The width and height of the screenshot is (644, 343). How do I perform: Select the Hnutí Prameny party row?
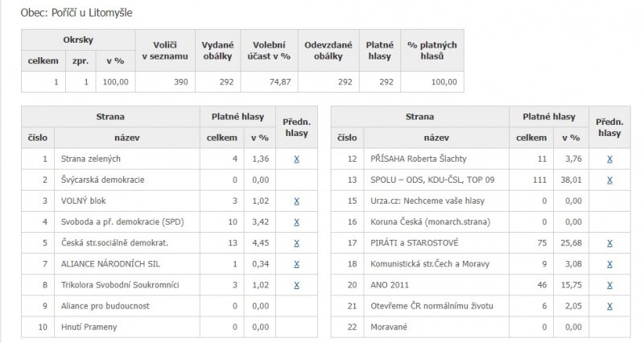[x=169, y=327]
